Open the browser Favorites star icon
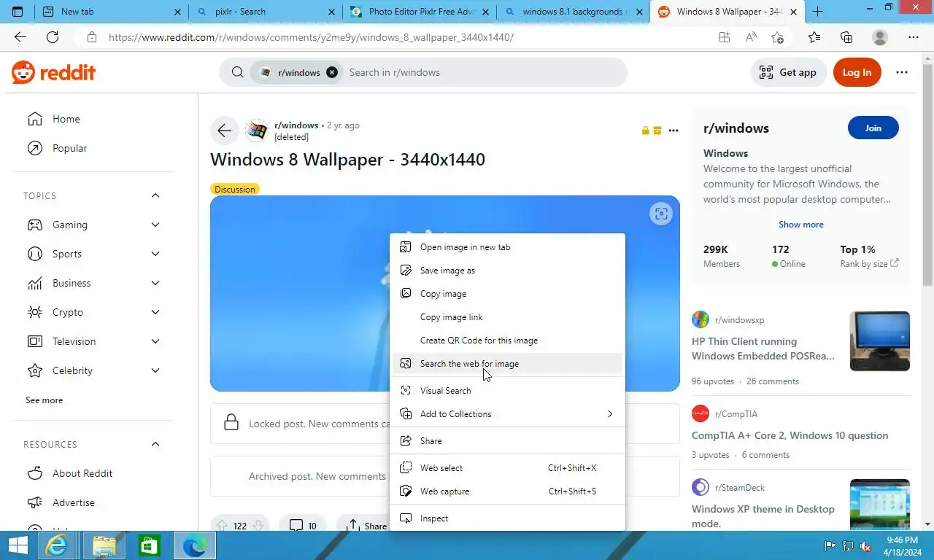 [x=814, y=37]
